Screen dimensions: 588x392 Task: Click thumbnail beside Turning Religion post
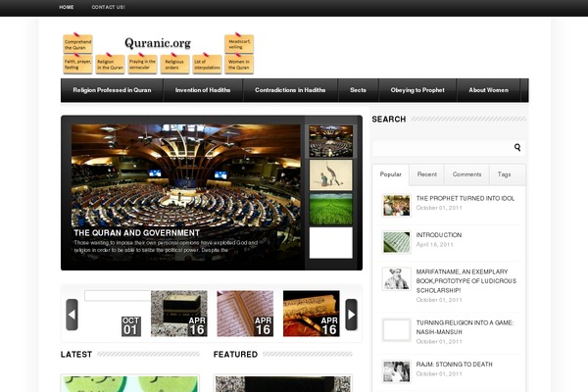click(396, 329)
